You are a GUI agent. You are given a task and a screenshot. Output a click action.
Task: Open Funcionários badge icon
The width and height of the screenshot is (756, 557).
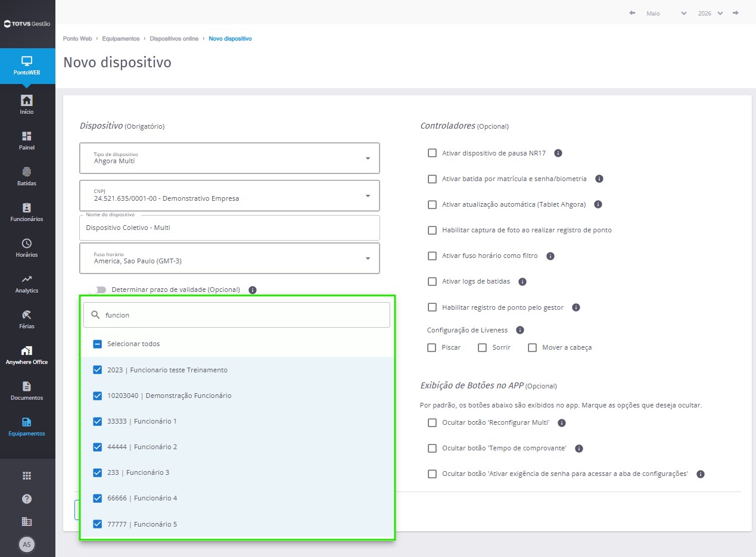pyautogui.click(x=27, y=207)
